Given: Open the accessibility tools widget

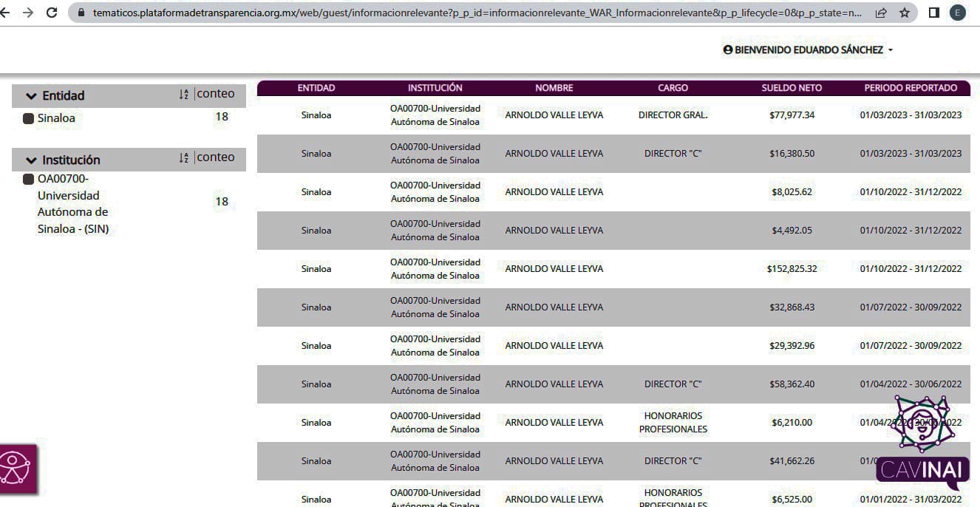Looking at the screenshot, I should tap(16, 469).
